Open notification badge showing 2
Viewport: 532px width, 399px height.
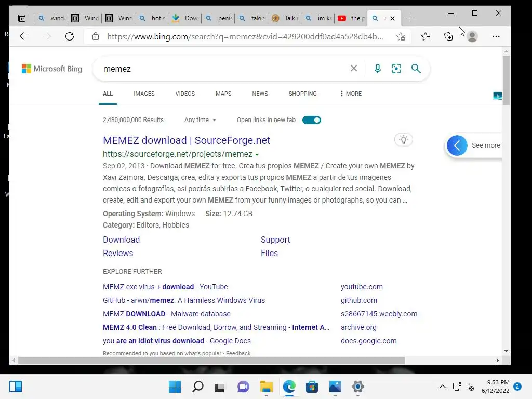point(517,387)
